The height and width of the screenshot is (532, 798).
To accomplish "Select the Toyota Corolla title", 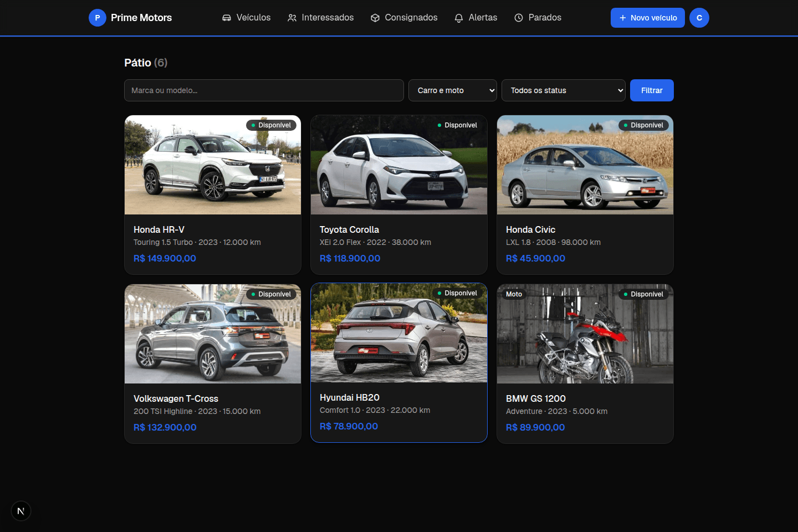I will click(349, 229).
